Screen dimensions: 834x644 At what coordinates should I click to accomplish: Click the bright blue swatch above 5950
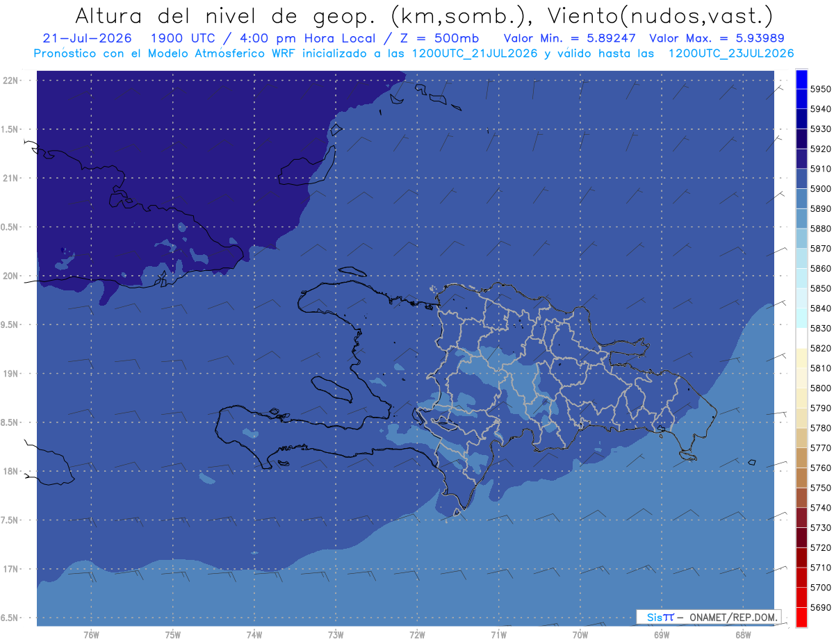pos(801,79)
